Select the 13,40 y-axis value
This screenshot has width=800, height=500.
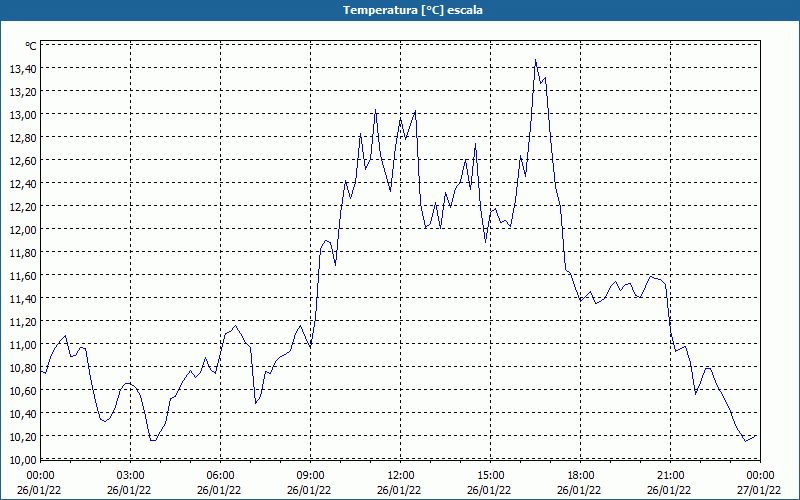23,68
